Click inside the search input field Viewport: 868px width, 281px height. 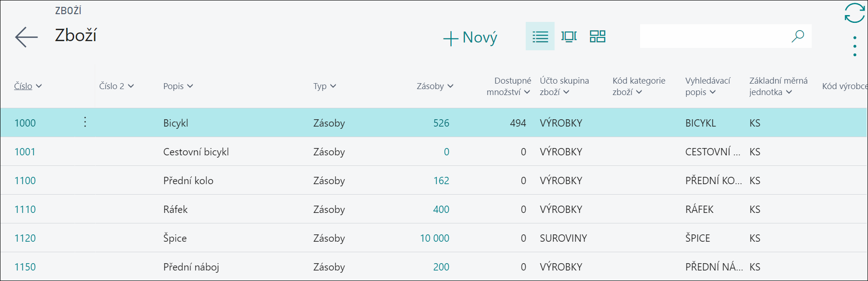click(x=714, y=36)
